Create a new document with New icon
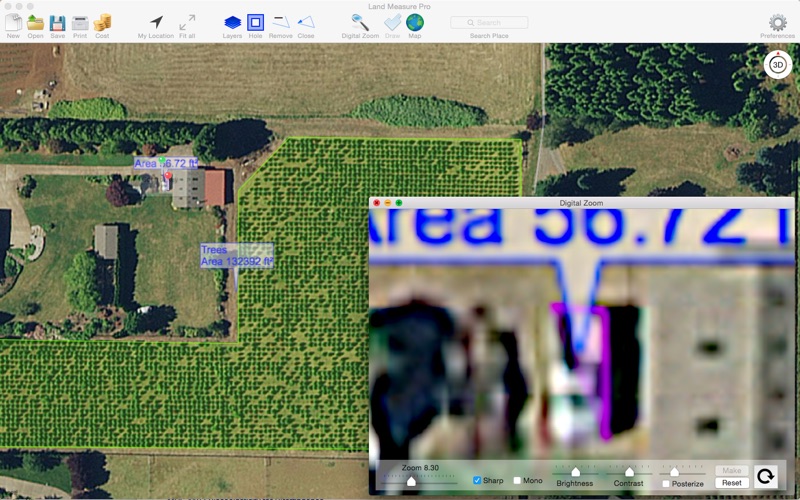Screen dimensions: 800x500 coord(13,22)
